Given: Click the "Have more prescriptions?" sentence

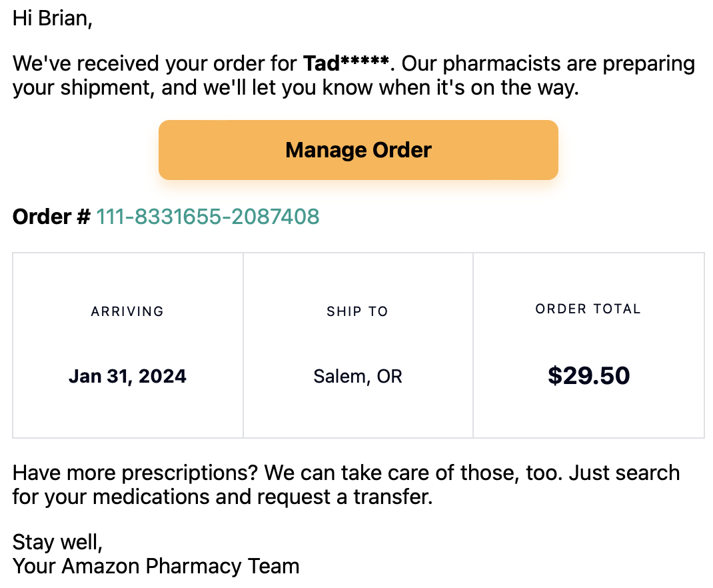Looking at the screenshot, I should pos(135,473).
